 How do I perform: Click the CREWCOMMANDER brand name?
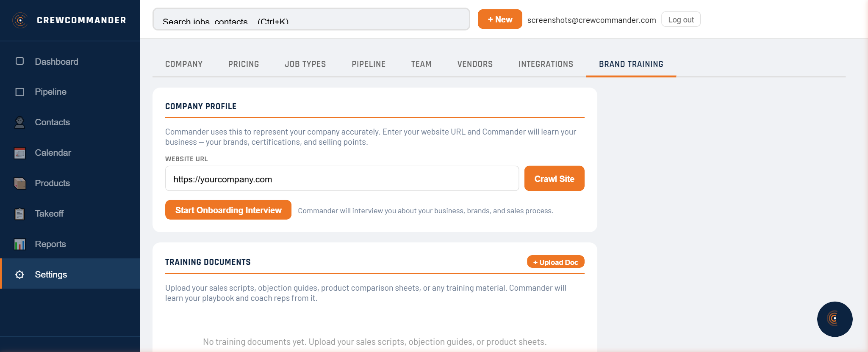pyautogui.click(x=81, y=20)
